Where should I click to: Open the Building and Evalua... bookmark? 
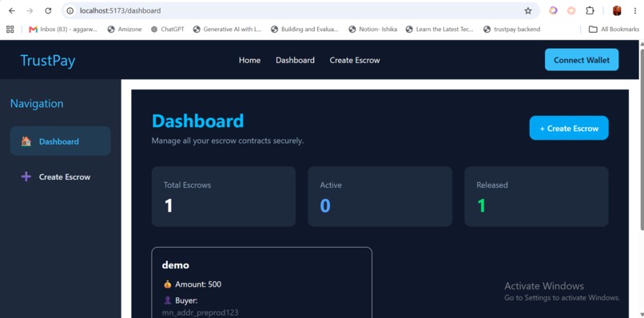[x=304, y=30]
